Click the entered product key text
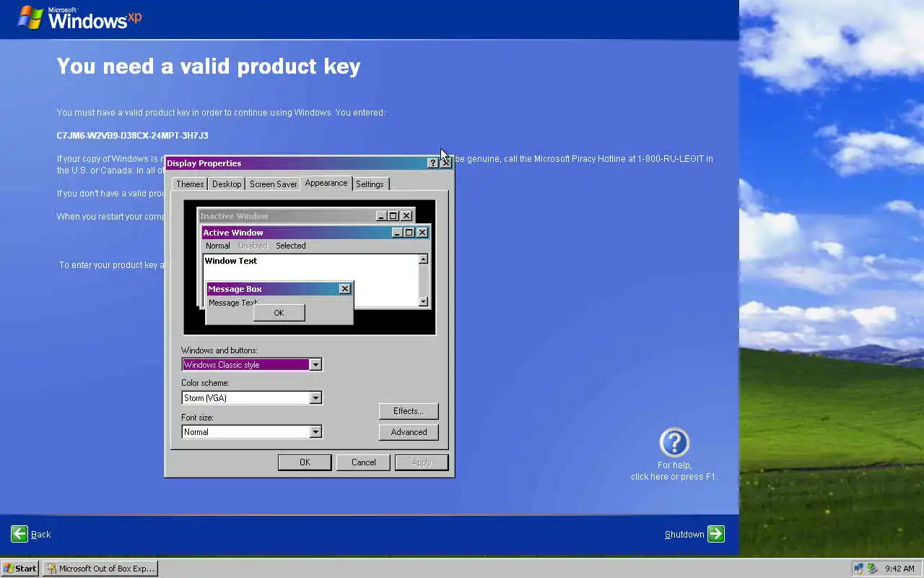This screenshot has height=578, width=924. (132, 136)
